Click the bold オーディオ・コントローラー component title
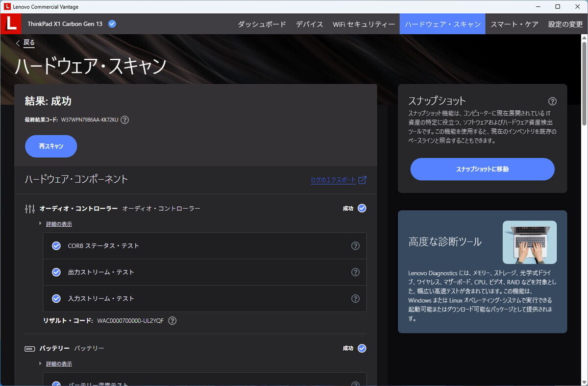The image size is (588, 386). point(78,209)
